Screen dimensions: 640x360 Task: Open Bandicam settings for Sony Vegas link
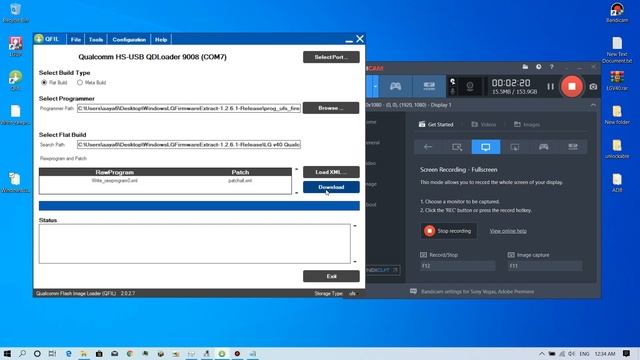tap(477, 292)
